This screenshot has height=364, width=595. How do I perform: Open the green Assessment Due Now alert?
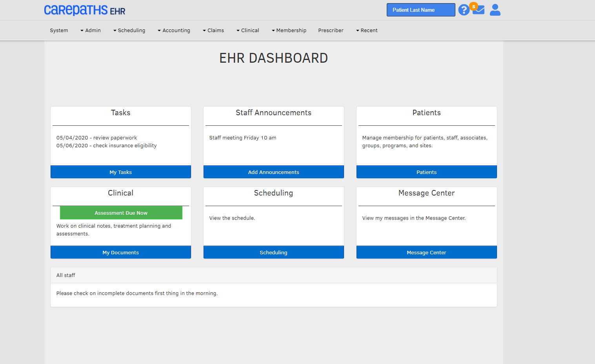pyautogui.click(x=121, y=212)
